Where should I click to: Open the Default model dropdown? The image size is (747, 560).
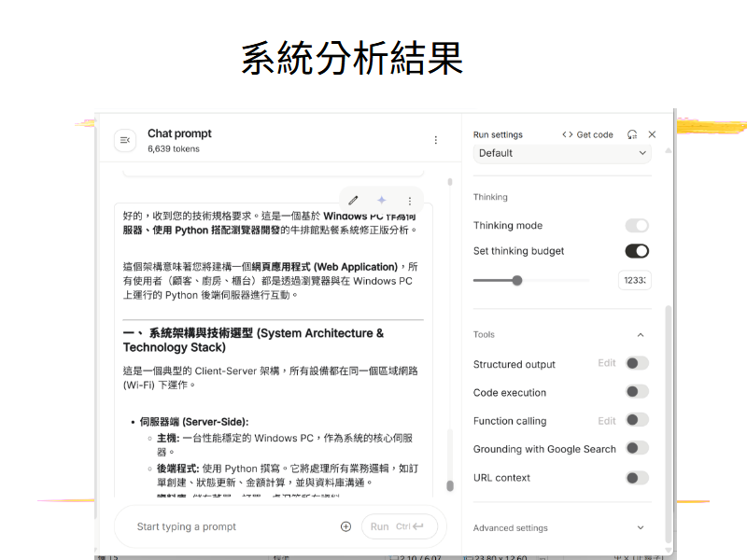[562, 153]
